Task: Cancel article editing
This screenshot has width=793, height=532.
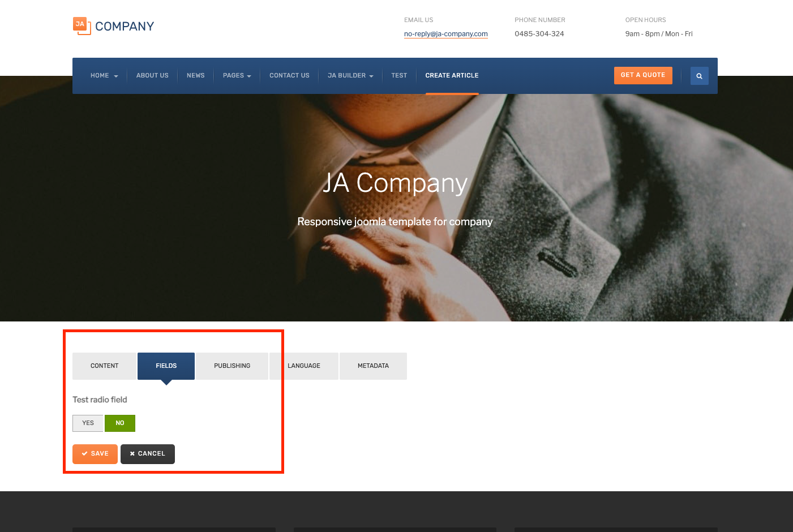Action: pos(148,454)
